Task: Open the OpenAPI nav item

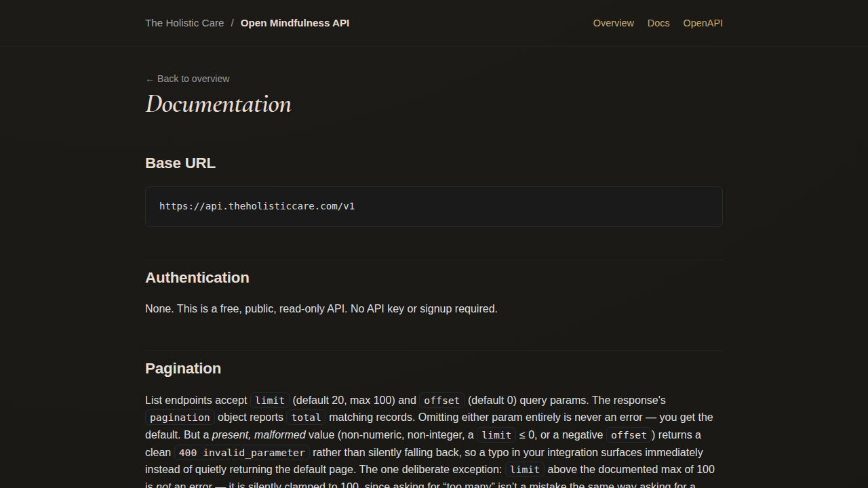Action: pyautogui.click(x=703, y=23)
